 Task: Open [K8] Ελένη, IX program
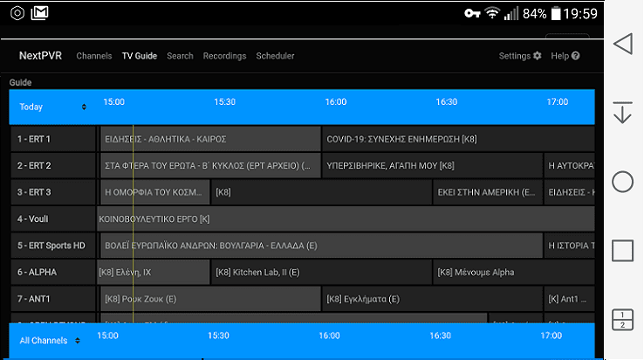point(154,273)
